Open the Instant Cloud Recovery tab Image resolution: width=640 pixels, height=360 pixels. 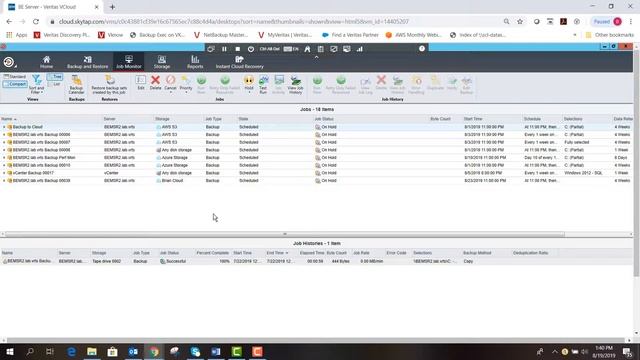(240, 62)
